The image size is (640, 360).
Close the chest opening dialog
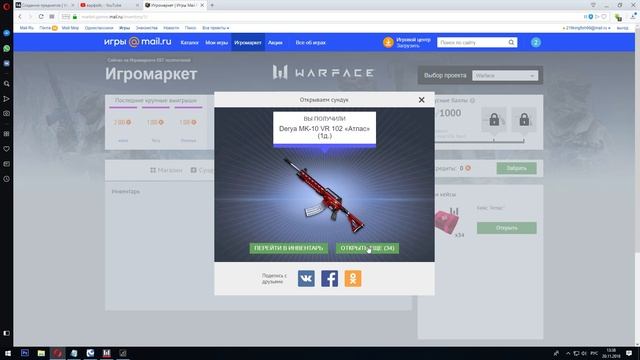pos(421,100)
